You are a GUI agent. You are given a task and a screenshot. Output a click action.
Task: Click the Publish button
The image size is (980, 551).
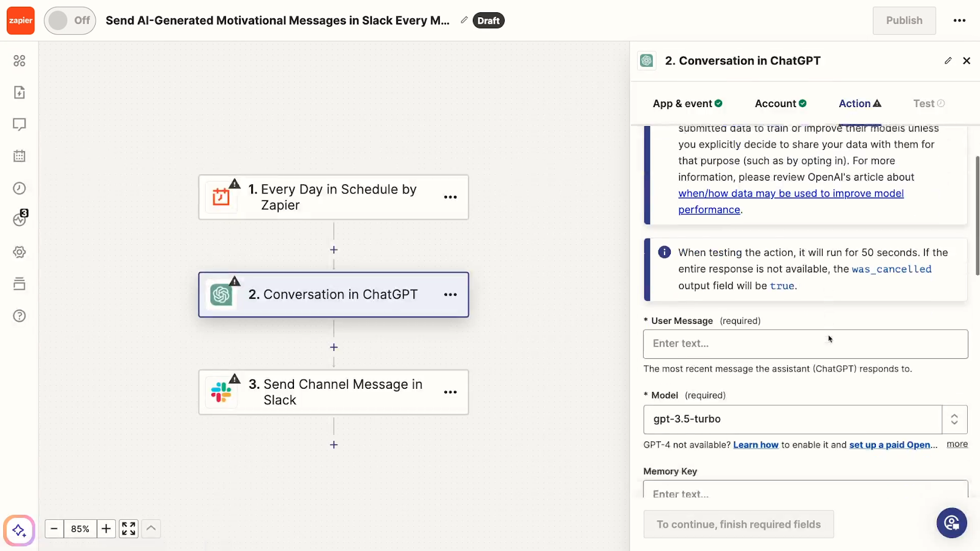(904, 20)
